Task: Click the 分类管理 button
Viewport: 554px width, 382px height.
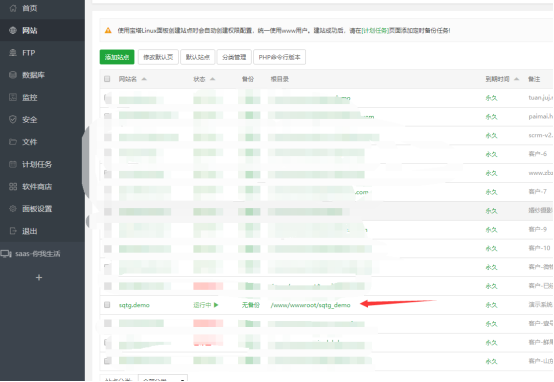Action: pos(234,57)
